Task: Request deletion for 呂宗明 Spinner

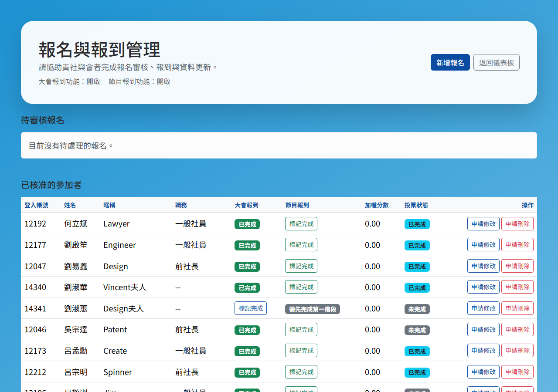Action: tap(517, 372)
